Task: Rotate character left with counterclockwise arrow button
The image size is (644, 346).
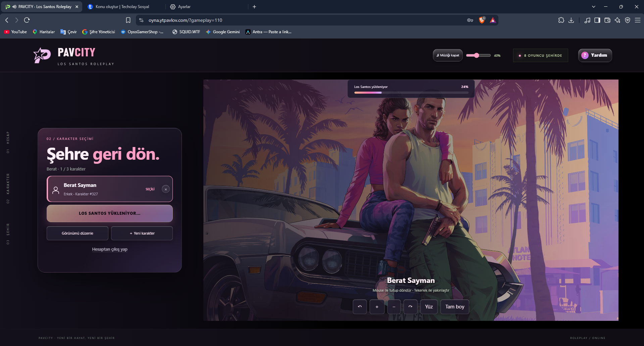Action: click(360, 307)
